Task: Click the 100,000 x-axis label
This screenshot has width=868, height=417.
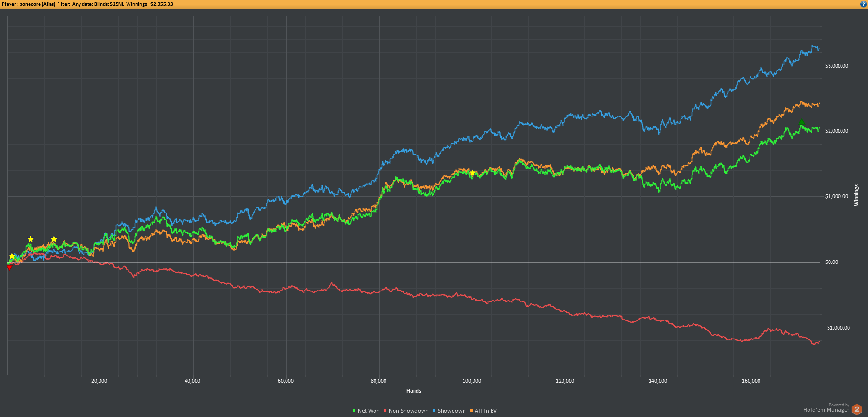Action: tap(472, 381)
